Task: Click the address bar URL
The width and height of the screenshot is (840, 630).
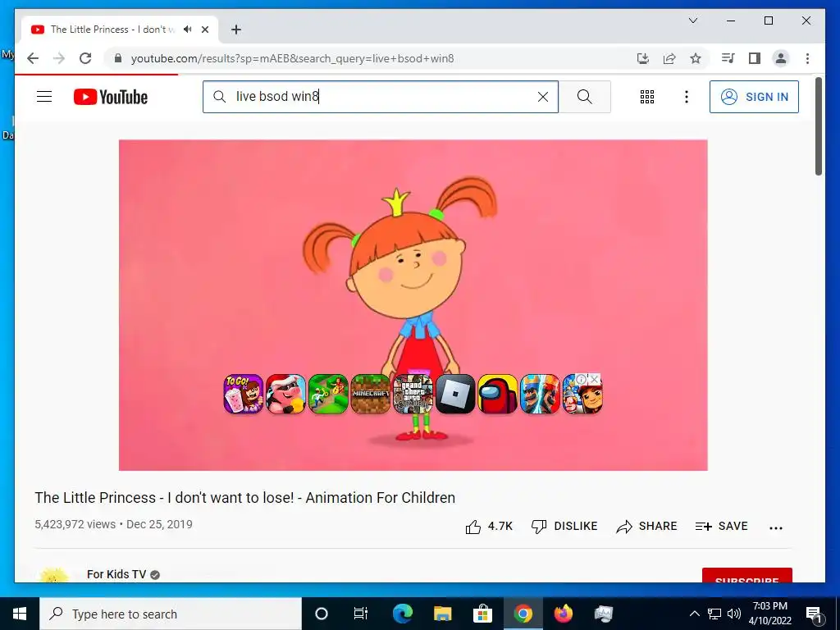Action: (x=293, y=58)
